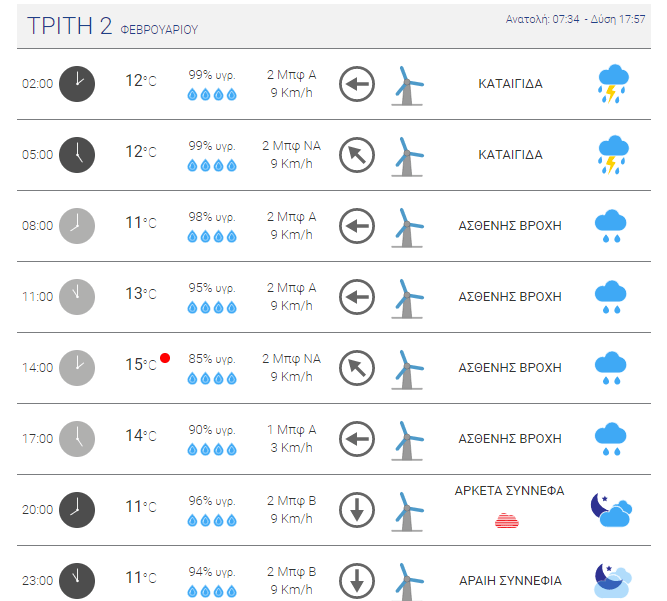Click the ΑΡΑΙΗ ΣΥΝΝΕΦΙΑ label at 23:00
This screenshot has width=667, height=601.
click(x=510, y=581)
